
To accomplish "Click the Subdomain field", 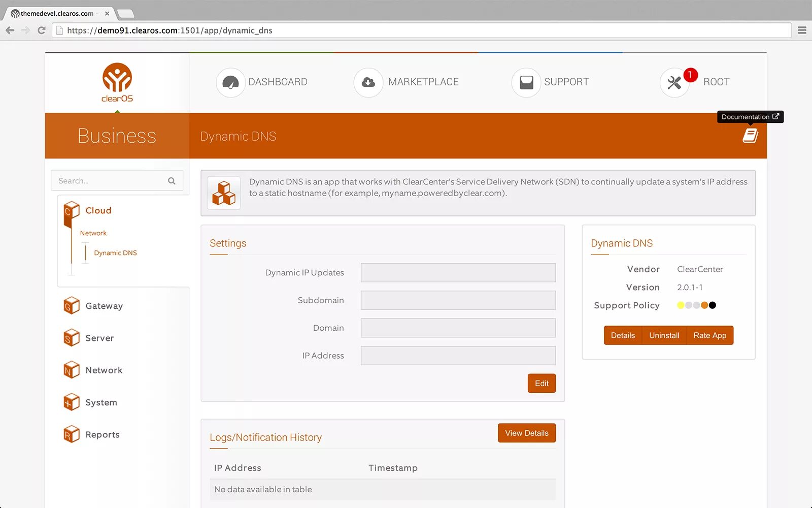I will coord(458,300).
